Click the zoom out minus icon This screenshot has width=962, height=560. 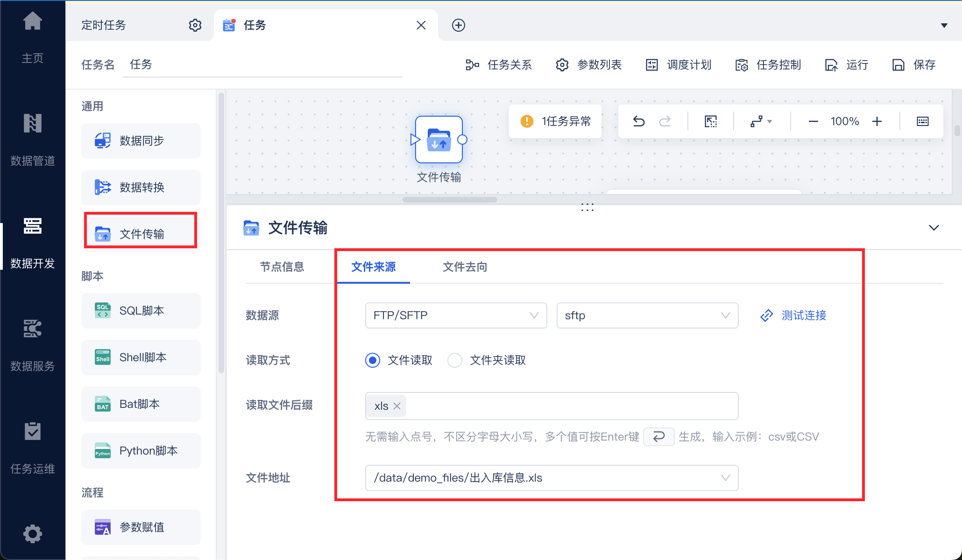pos(813,121)
